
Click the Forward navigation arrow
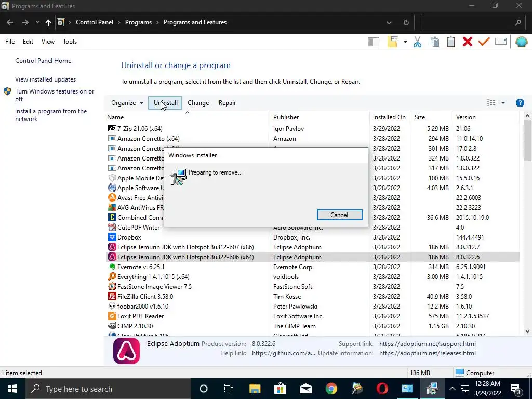25,22
